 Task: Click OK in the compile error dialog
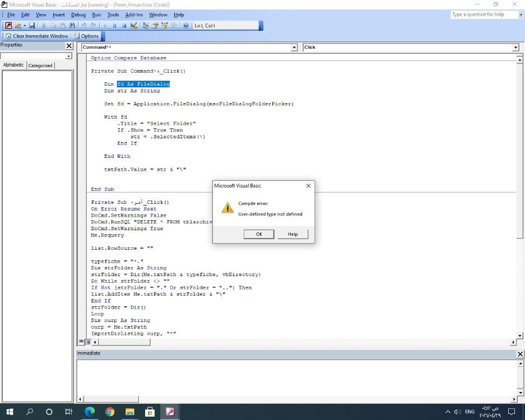(259, 234)
